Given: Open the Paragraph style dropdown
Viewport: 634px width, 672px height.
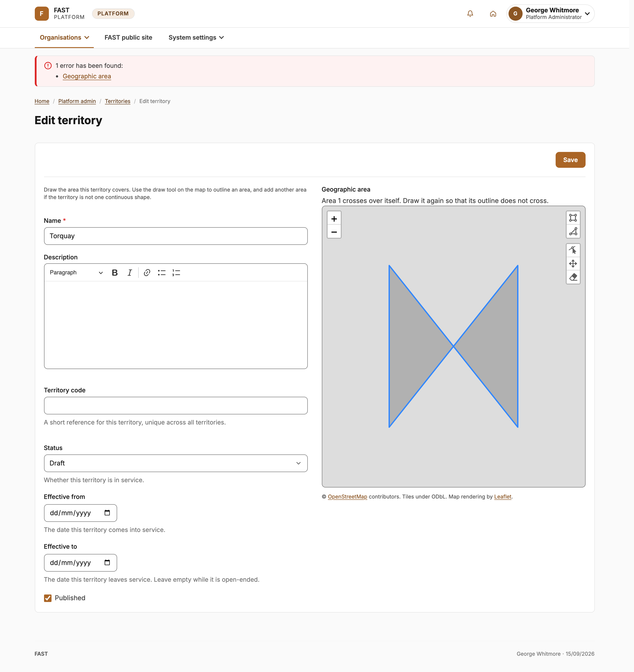Looking at the screenshot, I should click(x=76, y=272).
